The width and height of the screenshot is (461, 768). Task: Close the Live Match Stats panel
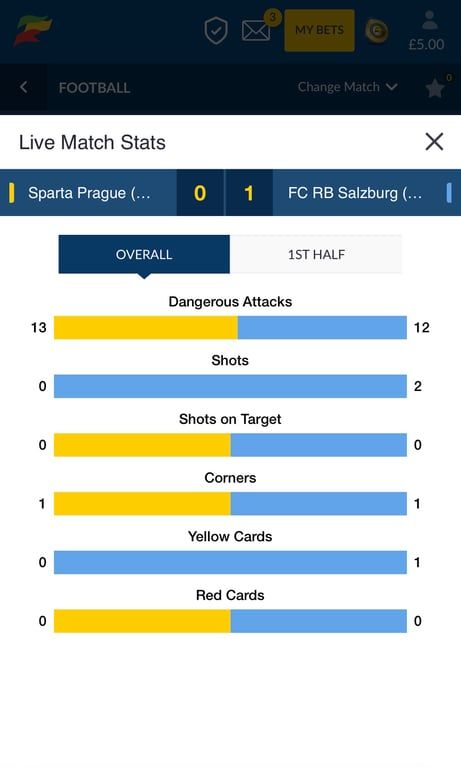(434, 142)
